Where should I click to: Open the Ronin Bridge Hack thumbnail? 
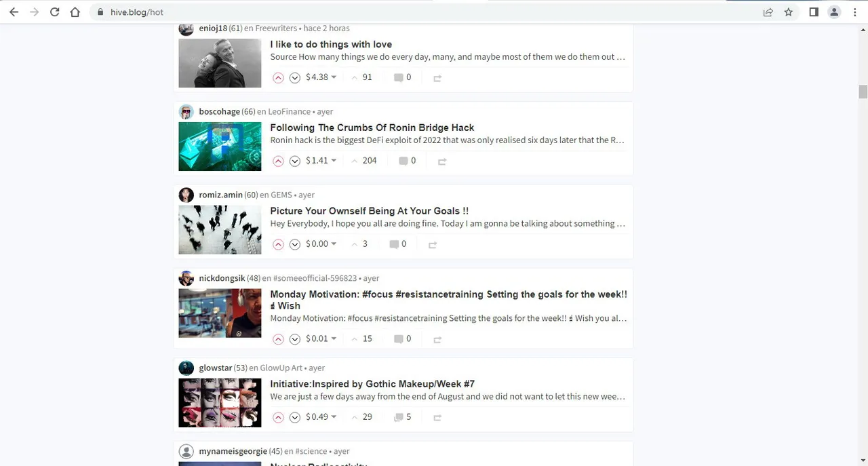pos(220,147)
